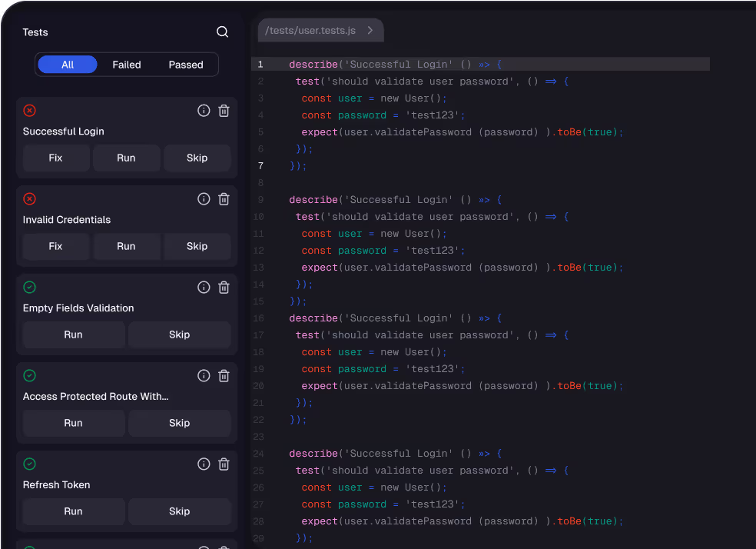Select the 'Empty Fields Validation' test title
The height and width of the screenshot is (549, 756).
click(78, 308)
